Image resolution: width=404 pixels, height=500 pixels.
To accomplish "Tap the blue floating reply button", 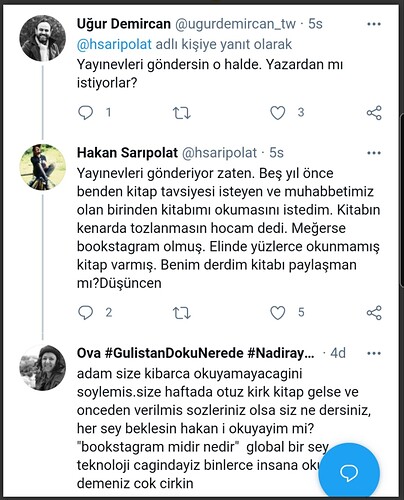I will tap(349, 472).
